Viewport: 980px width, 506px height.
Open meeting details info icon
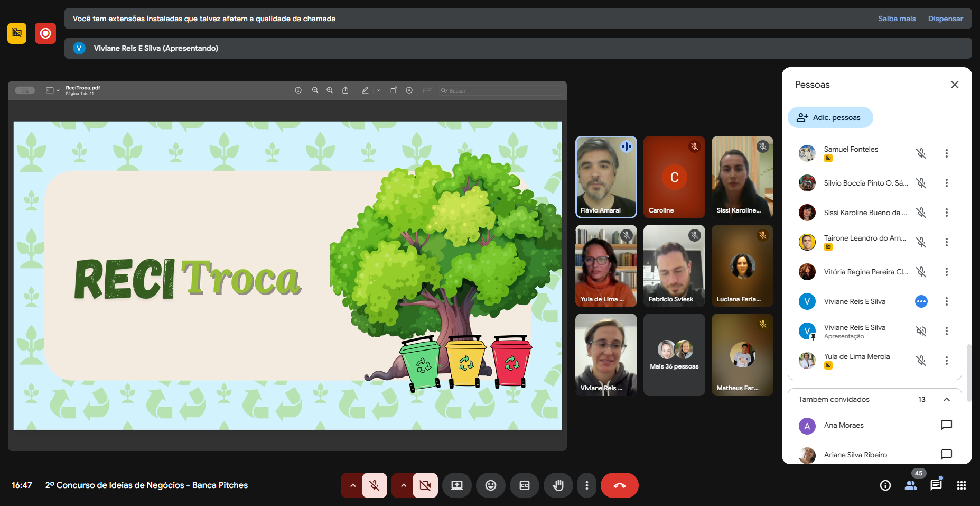[885, 485]
